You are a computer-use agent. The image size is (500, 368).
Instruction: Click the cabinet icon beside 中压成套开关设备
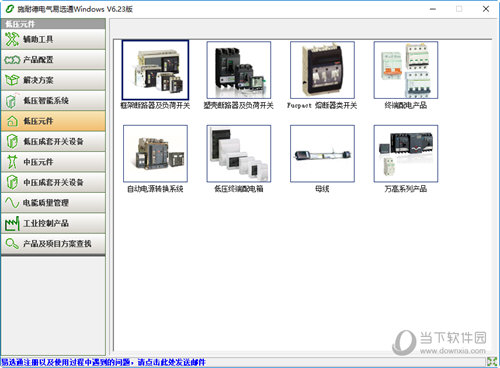pyautogui.click(x=12, y=183)
